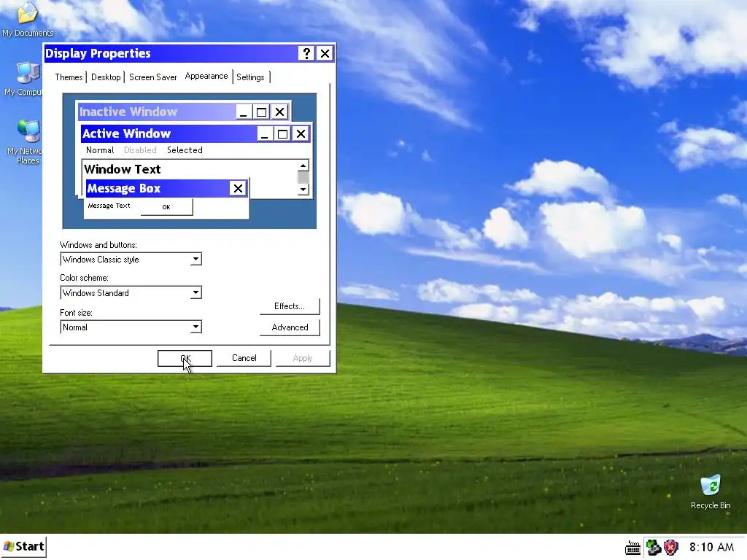Screen dimensions: 747x560
Task: Click the Message Box preview close icon
Action: tap(238, 189)
